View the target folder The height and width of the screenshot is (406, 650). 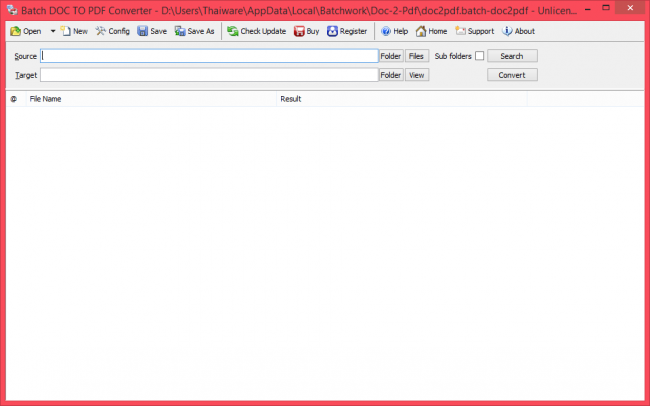pyautogui.click(x=417, y=75)
